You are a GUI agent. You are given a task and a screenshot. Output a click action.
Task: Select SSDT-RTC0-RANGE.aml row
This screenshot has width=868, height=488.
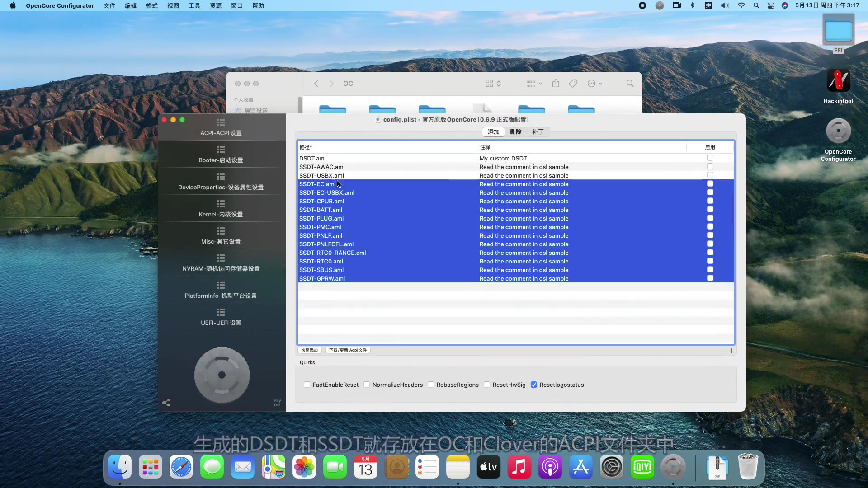point(515,253)
